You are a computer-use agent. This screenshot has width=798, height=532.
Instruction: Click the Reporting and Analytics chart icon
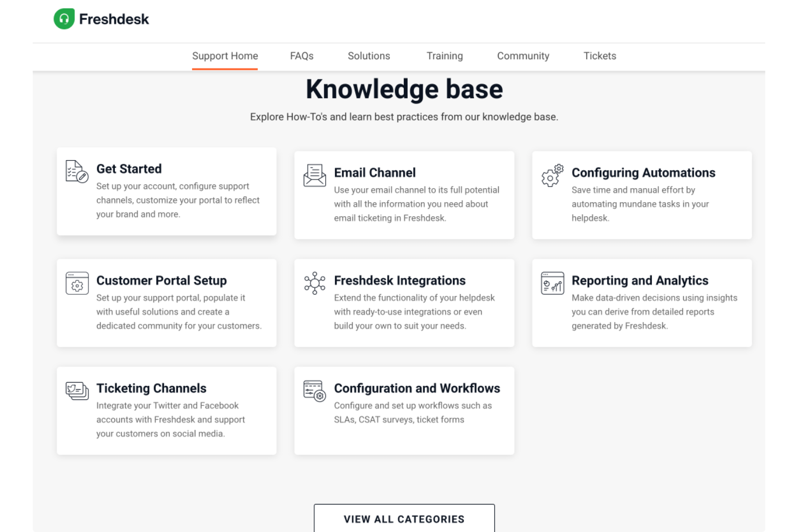coord(552,283)
